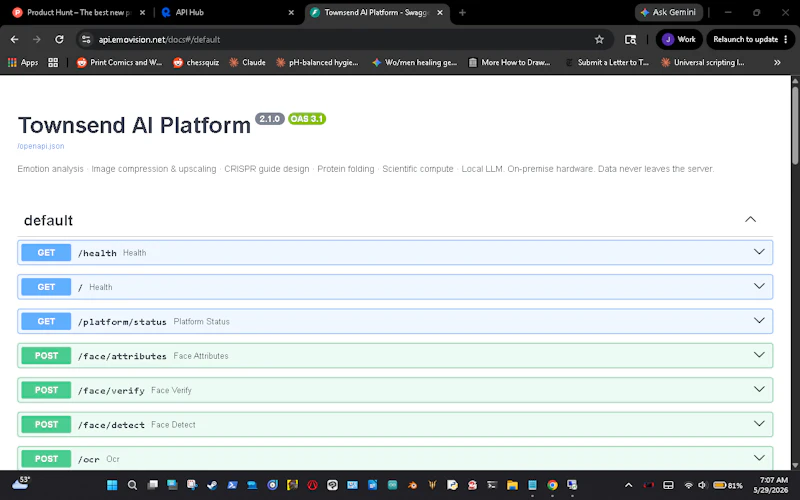Click Relaunch to update button
The image size is (800, 500).
pos(750,39)
